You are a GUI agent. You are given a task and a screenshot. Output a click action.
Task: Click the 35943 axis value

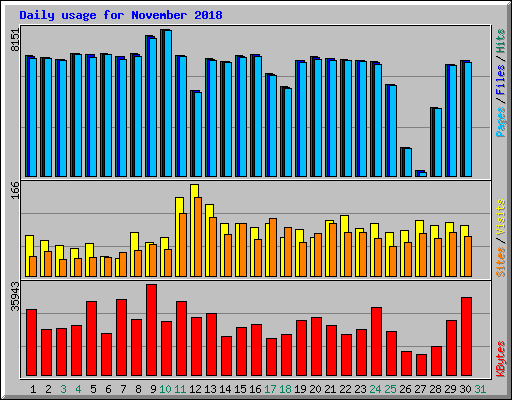pyautogui.click(x=15, y=296)
